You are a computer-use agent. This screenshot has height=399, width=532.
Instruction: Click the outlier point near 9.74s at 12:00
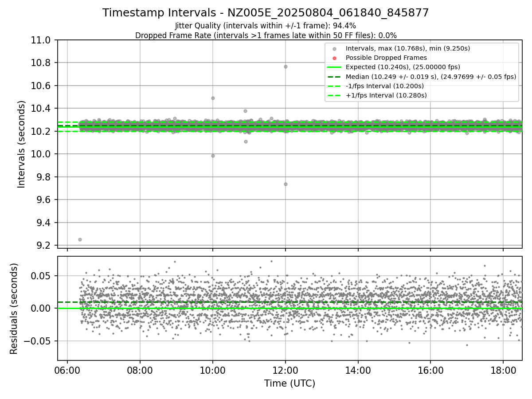(x=286, y=184)
